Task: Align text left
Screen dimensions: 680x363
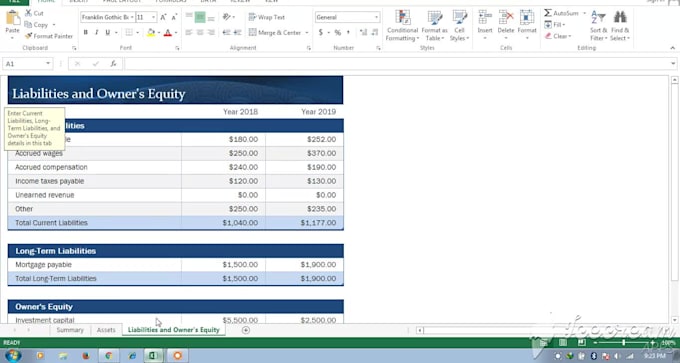Action: (189, 33)
